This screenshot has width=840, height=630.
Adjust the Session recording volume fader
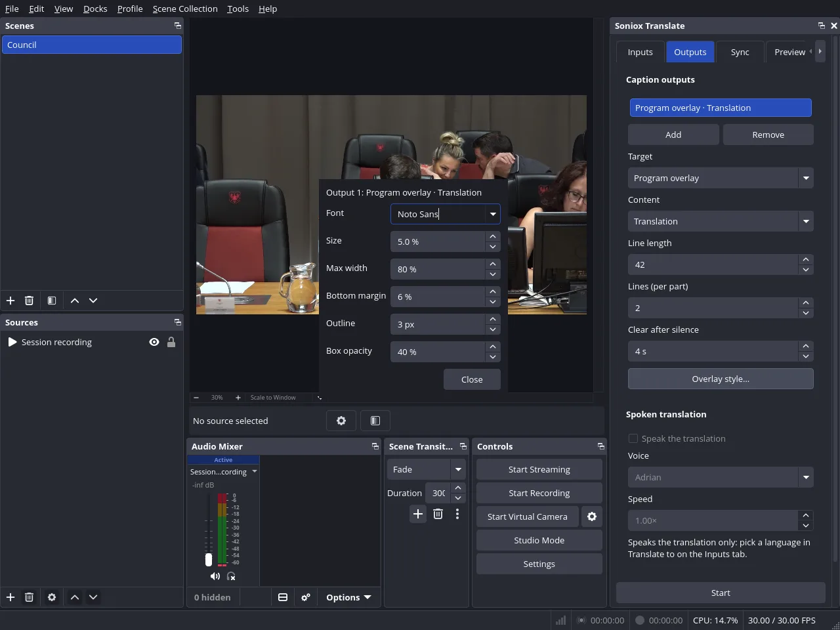(209, 560)
